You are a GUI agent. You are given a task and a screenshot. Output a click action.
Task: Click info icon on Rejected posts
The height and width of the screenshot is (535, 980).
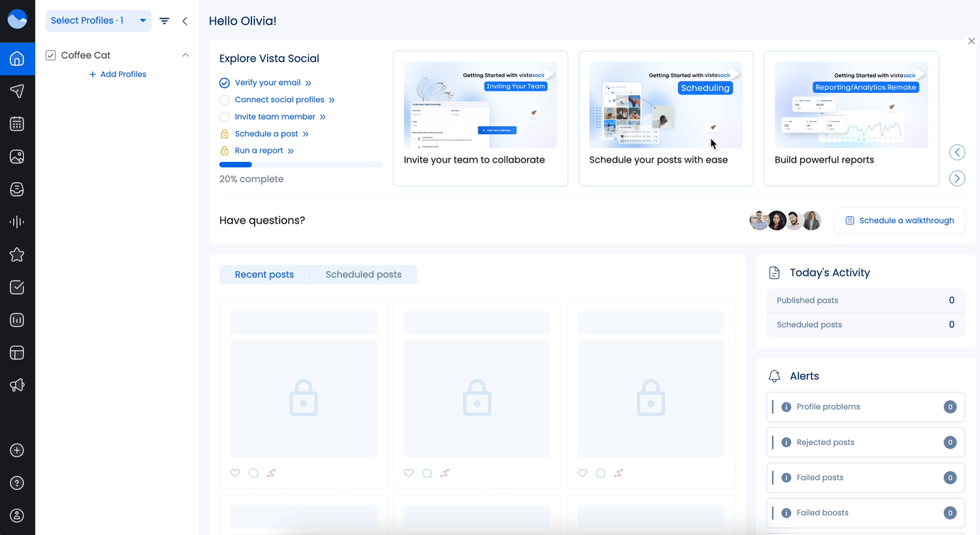coord(786,443)
